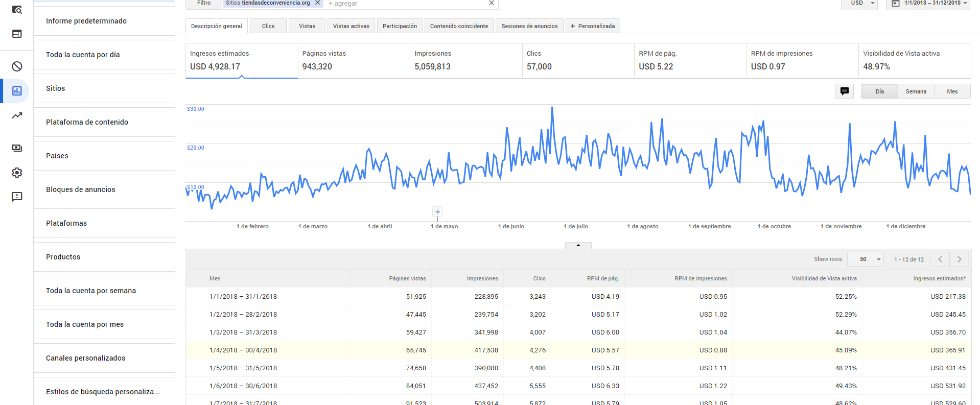This screenshot has width=980, height=405.
Task: Select Día chart granularity
Action: tap(879, 91)
